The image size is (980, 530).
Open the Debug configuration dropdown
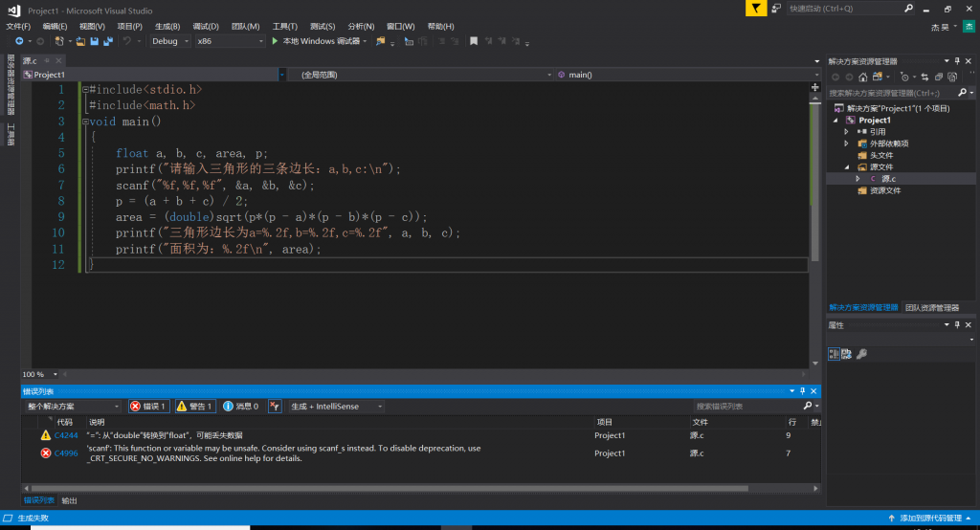(x=170, y=41)
